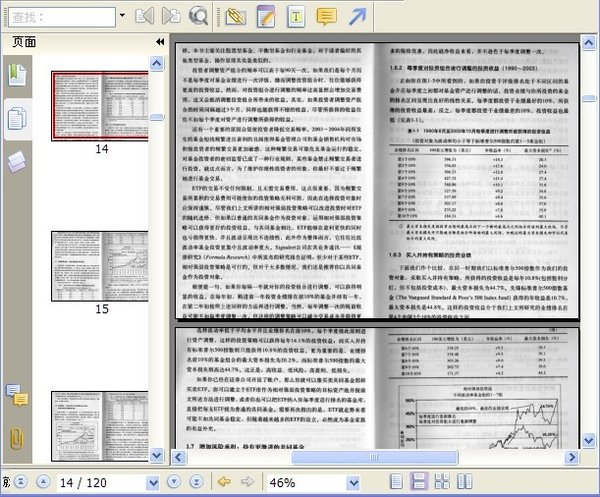Open advanced search magnifier tool

[x=198, y=16]
